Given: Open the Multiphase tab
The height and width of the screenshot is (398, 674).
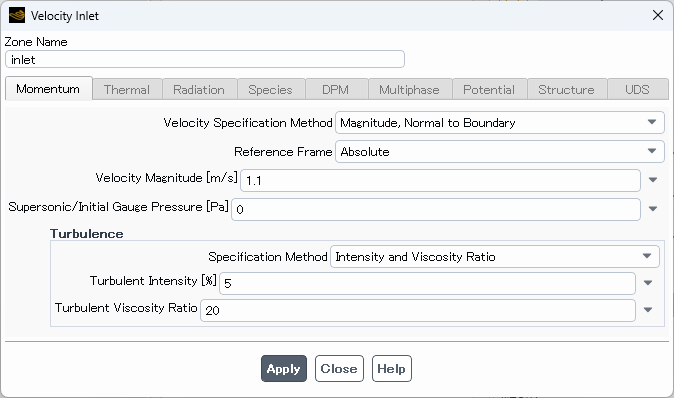Looking at the screenshot, I should 409,89.
